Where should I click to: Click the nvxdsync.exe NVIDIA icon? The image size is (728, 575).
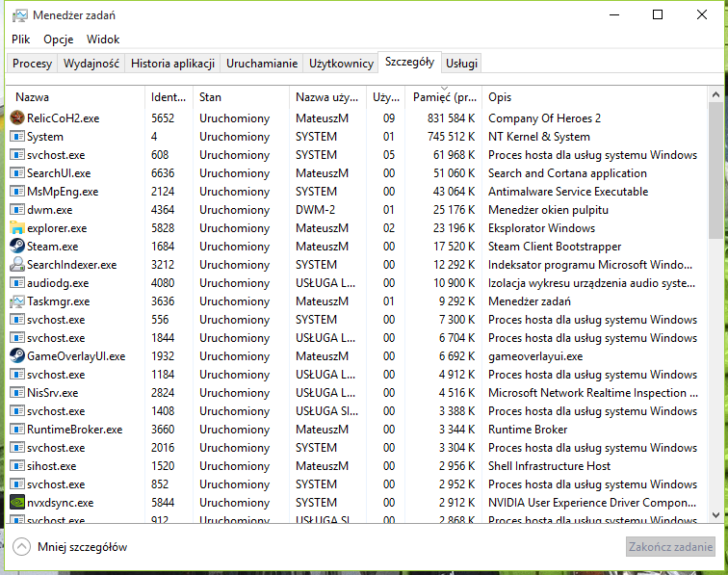pyautogui.click(x=17, y=502)
